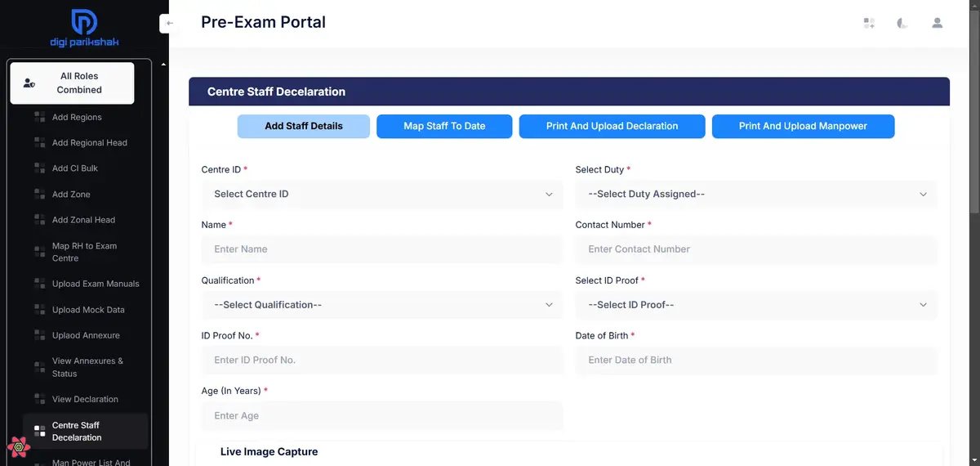Click the icon beside Upload Mock Data
980x466 pixels.
pyautogui.click(x=39, y=310)
